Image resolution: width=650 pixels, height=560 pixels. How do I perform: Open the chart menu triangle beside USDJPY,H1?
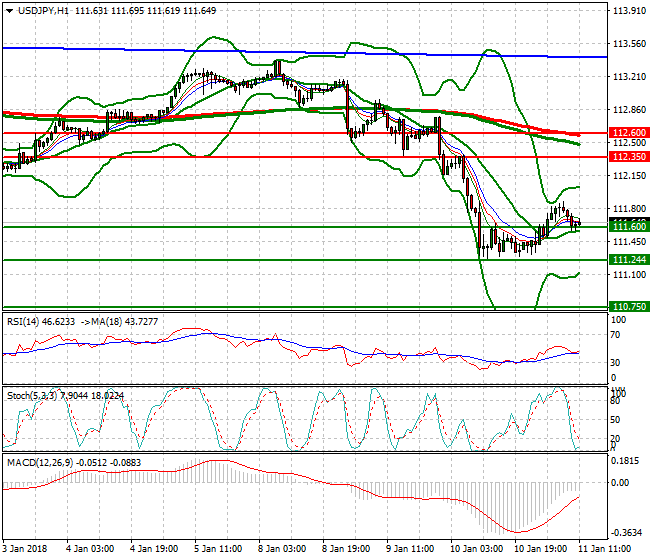[x=10, y=11]
